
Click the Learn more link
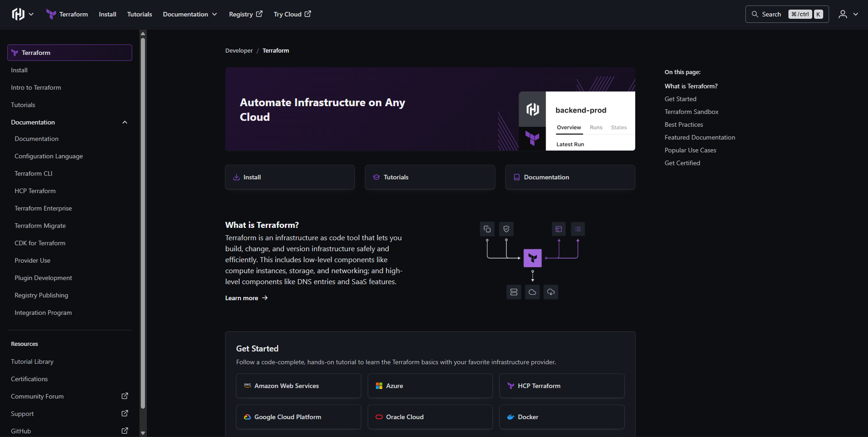pyautogui.click(x=246, y=298)
